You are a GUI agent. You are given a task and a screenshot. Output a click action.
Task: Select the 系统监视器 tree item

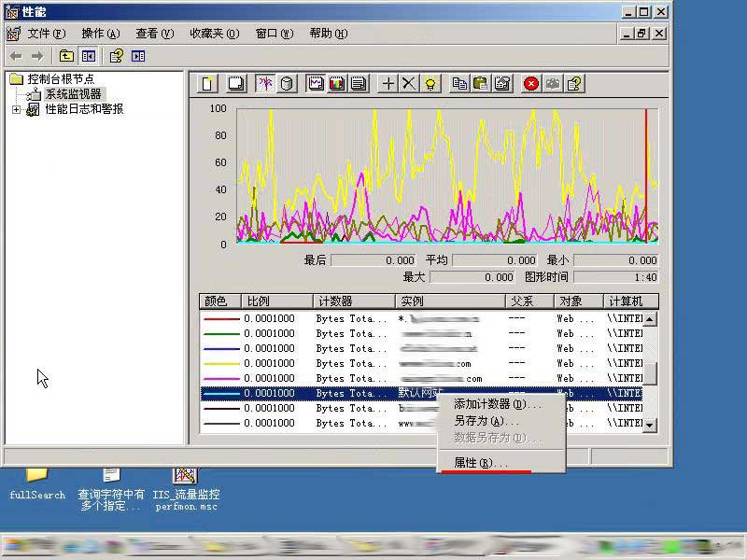tap(73, 94)
